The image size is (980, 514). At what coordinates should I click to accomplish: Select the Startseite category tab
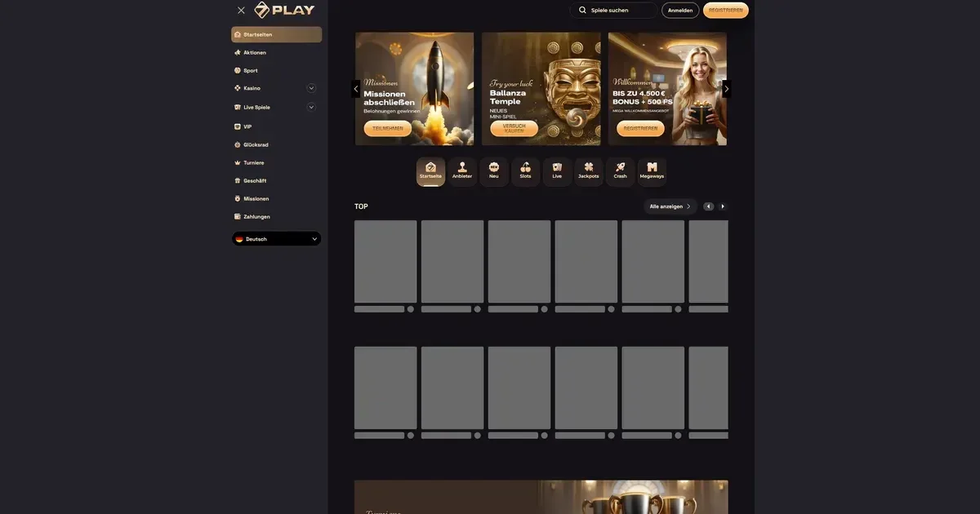pyautogui.click(x=430, y=171)
